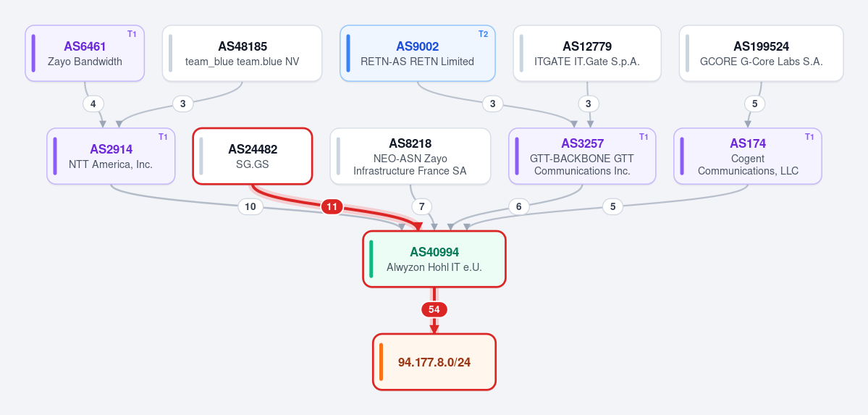Click the highlighted AS24482 SG.GS node
The width and height of the screenshot is (868, 415).
(x=253, y=156)
